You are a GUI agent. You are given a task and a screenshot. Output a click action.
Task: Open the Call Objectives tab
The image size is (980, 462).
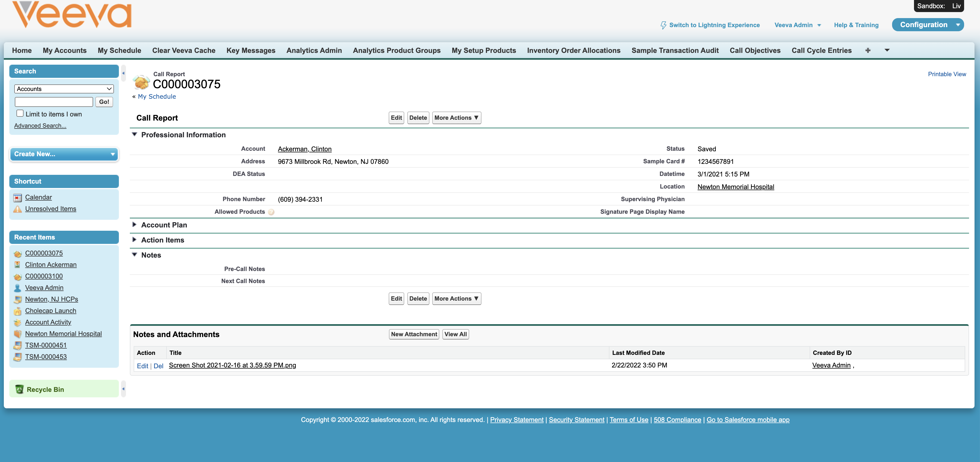pos(755,51)
